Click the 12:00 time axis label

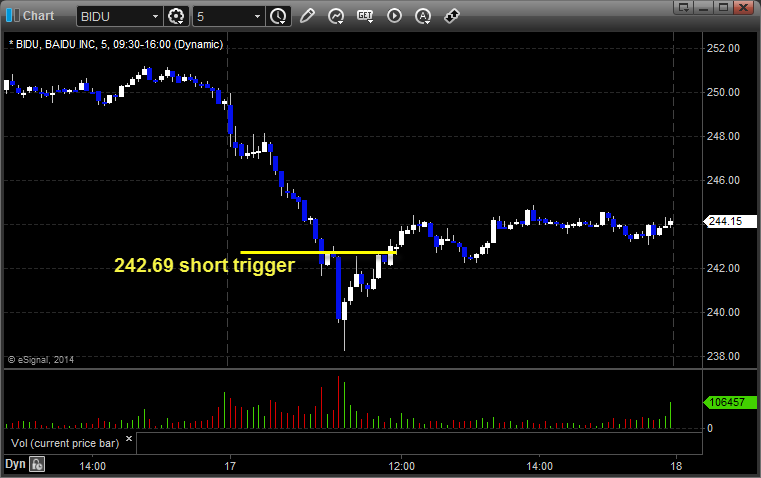(x=401, y=466)
